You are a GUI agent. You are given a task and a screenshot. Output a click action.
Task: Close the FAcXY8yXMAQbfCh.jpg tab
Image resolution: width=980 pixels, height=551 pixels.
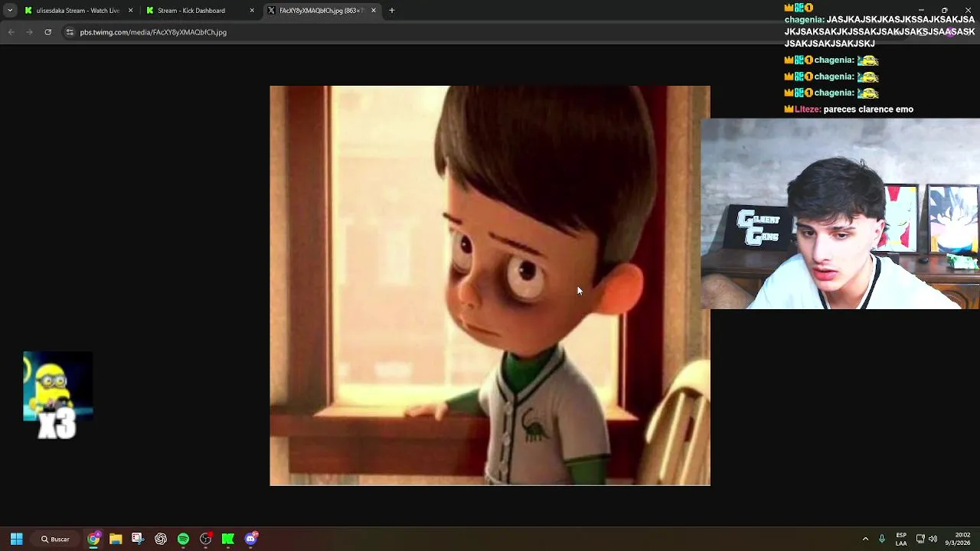(x=374, y=11)
